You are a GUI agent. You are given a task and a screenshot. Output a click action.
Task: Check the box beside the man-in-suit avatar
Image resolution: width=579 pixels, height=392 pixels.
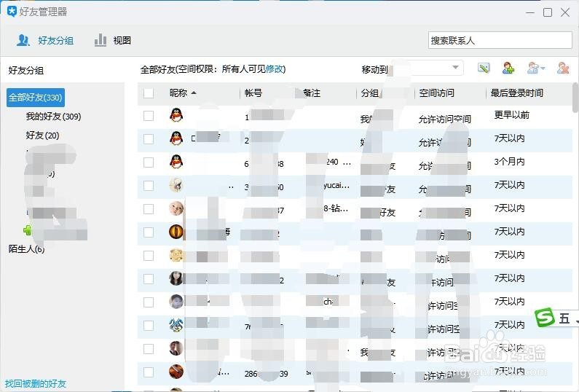tap(149, 349)
